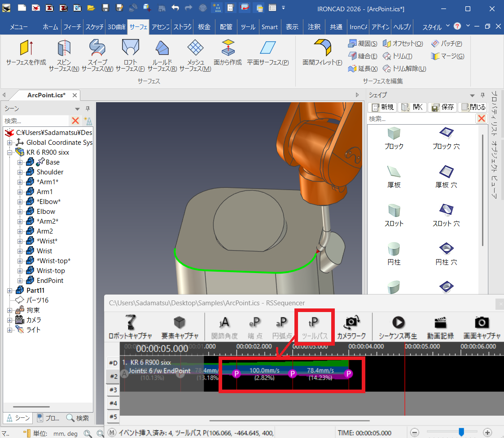Screen dimensions: 504x438
Task: Open the スタイル dropdown
Action: tap(435, 27)
